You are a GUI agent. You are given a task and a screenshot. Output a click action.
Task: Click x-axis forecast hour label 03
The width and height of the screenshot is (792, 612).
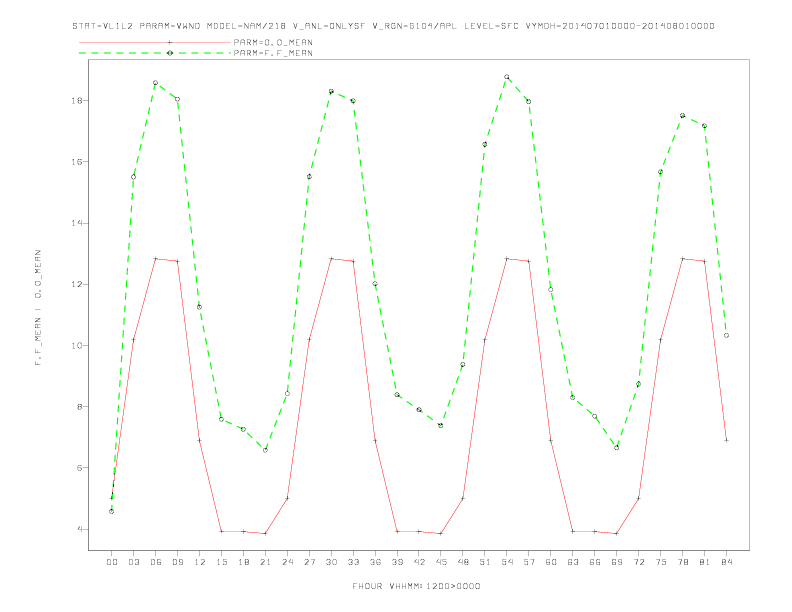click(133, 562)
